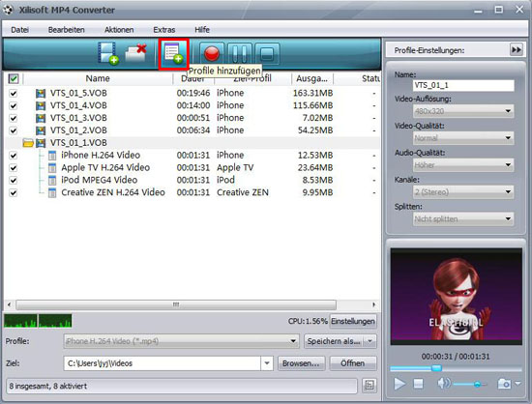Uncheck the VTS_01_3.VOB checkbox
Image resolution: width=532 pixels, height=404 pixels.
click(x=14, y=118)
